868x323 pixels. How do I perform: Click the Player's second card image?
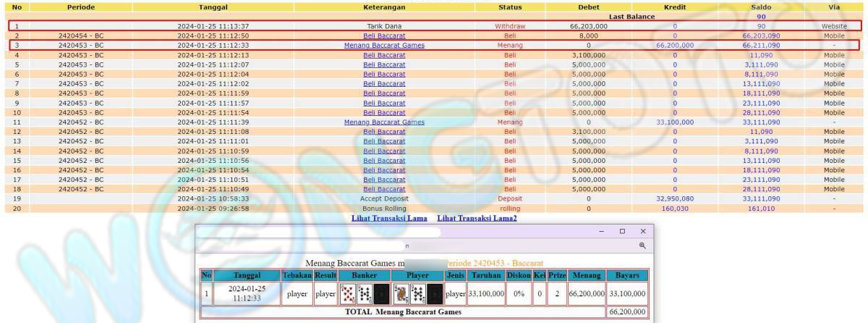pyautogui.click(x=418, y=293)
